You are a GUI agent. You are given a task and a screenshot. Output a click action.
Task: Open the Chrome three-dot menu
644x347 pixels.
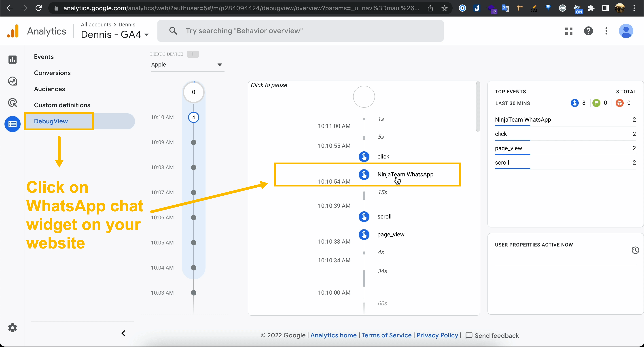pos(634,8)
